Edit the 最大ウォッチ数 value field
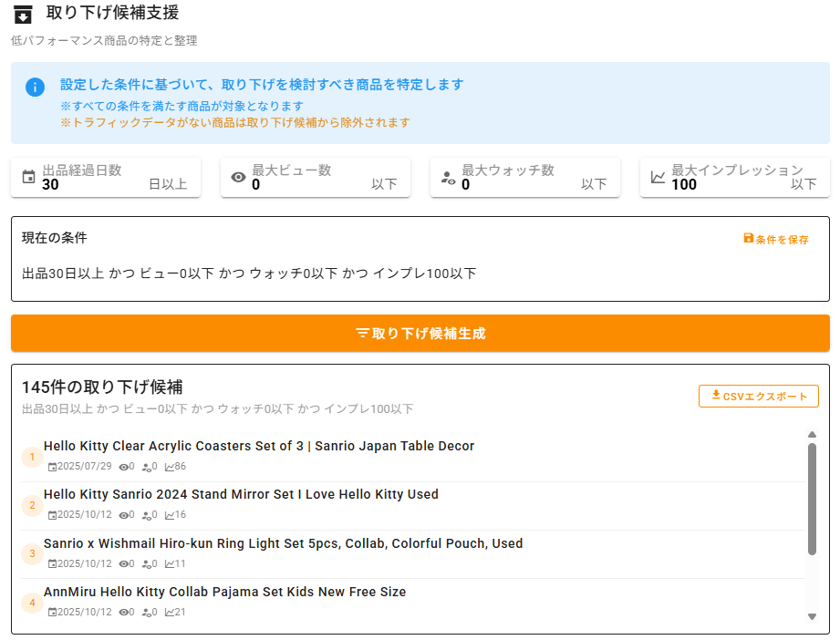The height and width of the screenshot is (640, 840). coord(515,185)
